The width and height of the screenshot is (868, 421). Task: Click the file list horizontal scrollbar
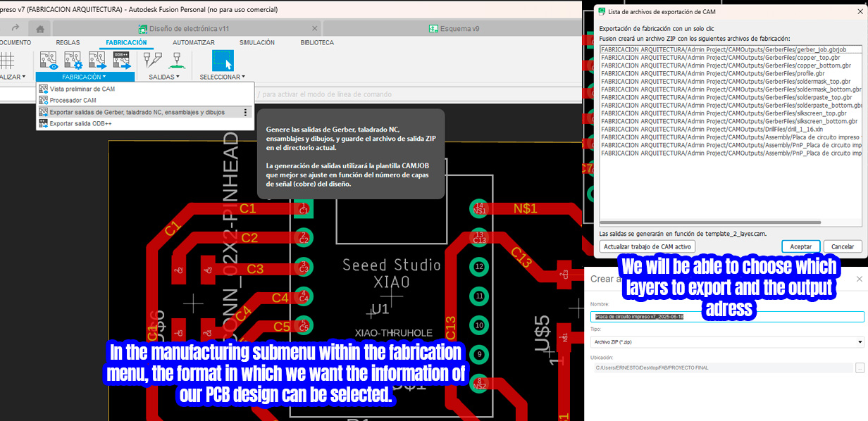(710, 222)
